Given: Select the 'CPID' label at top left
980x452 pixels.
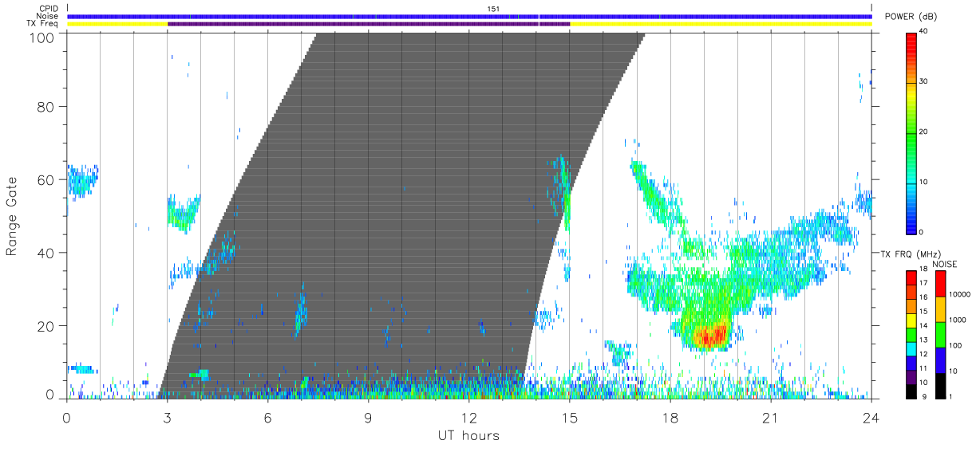Looking at the screenshot, I should (48, 8).
